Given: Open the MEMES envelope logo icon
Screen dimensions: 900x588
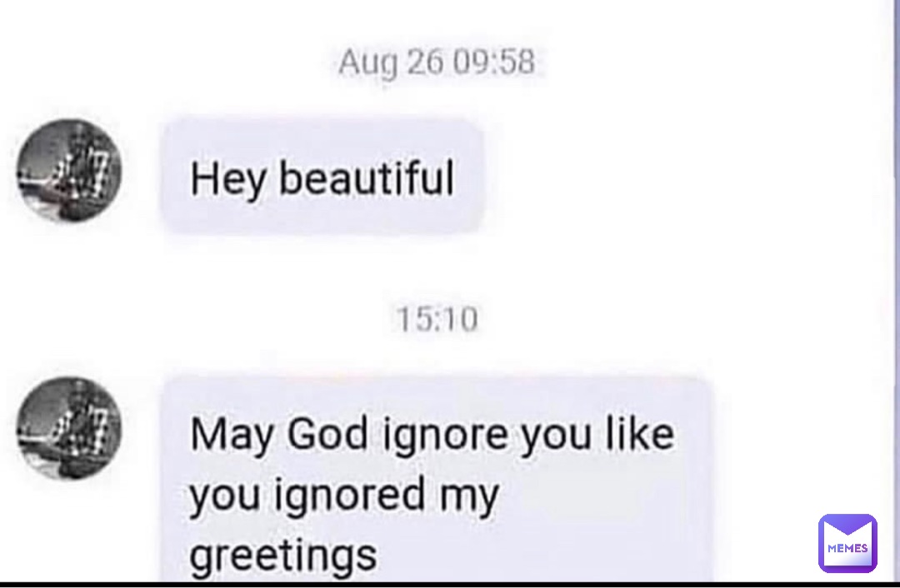Looking at the screenshot, I should [x=847, y=543].
